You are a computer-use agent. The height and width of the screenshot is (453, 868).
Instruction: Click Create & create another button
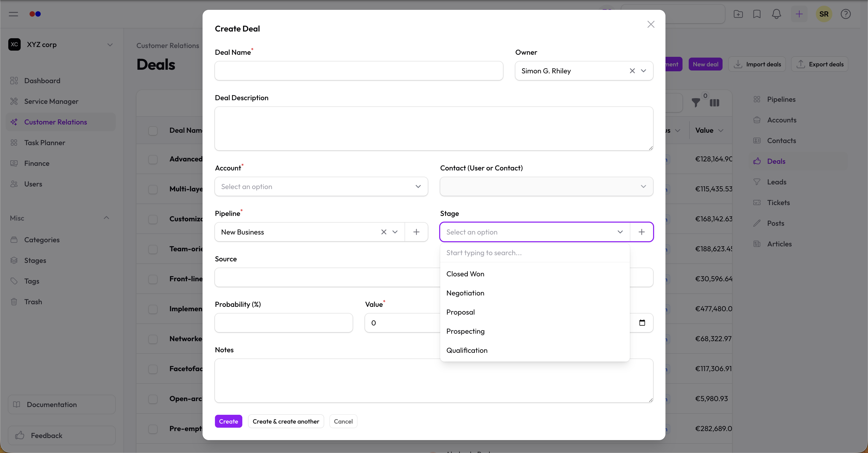point(286,421)
